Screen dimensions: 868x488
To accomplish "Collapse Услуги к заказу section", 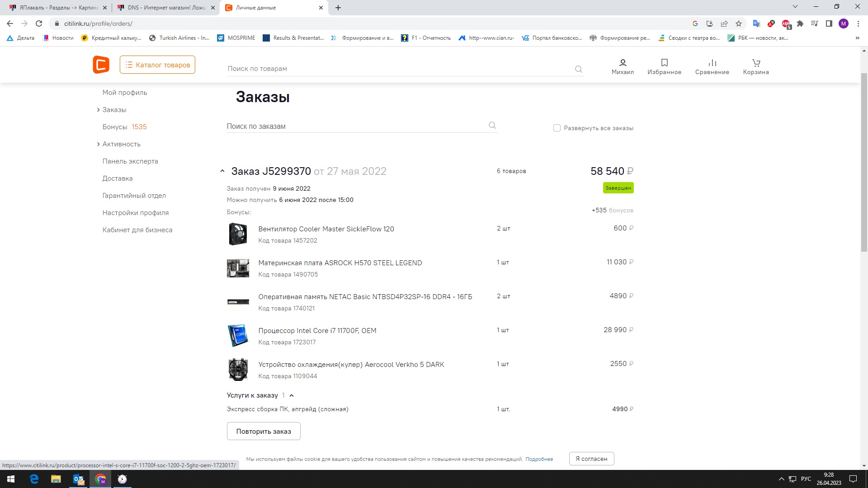I will pyautogui.click(x=292, y=396).
